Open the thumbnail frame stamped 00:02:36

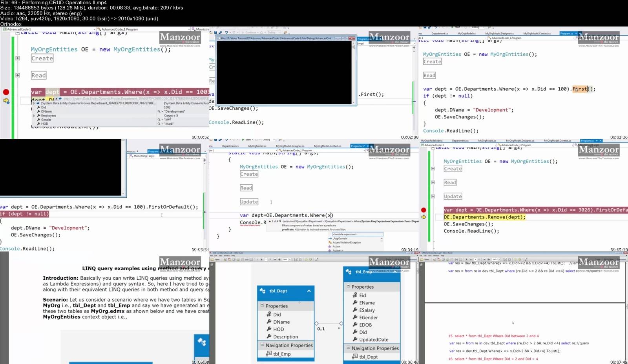(x=523, y=83)
